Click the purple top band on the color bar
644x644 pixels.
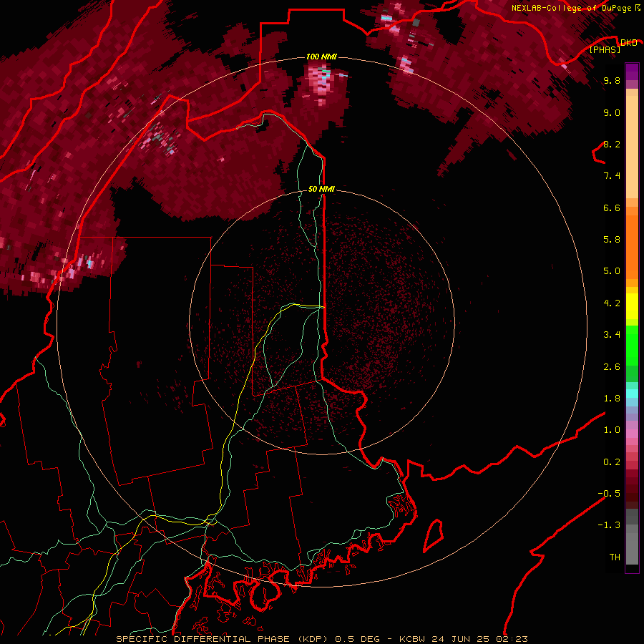point(632,72)
